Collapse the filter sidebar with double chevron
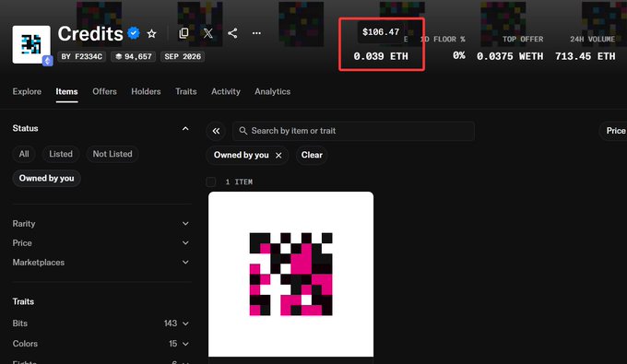The image size is (627, 364). click(x=216, y=131)
